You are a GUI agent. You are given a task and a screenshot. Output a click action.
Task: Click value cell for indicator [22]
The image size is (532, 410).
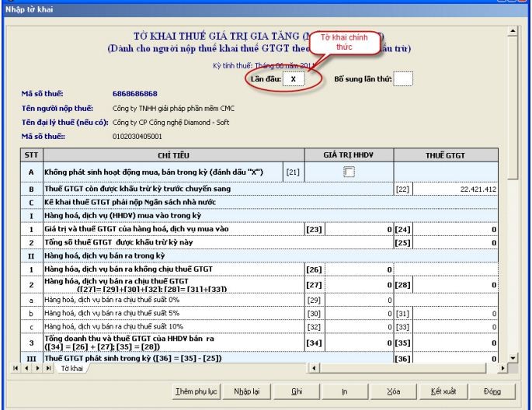[x=455, y=189]
